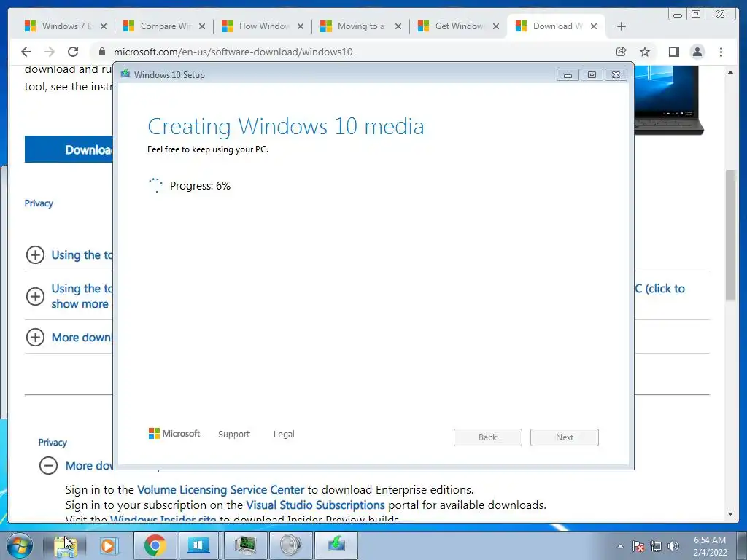The image size is (747, 560).
Task: Open Chrome profile avatar
Action: pyautogui.click(x=697, y=52)
